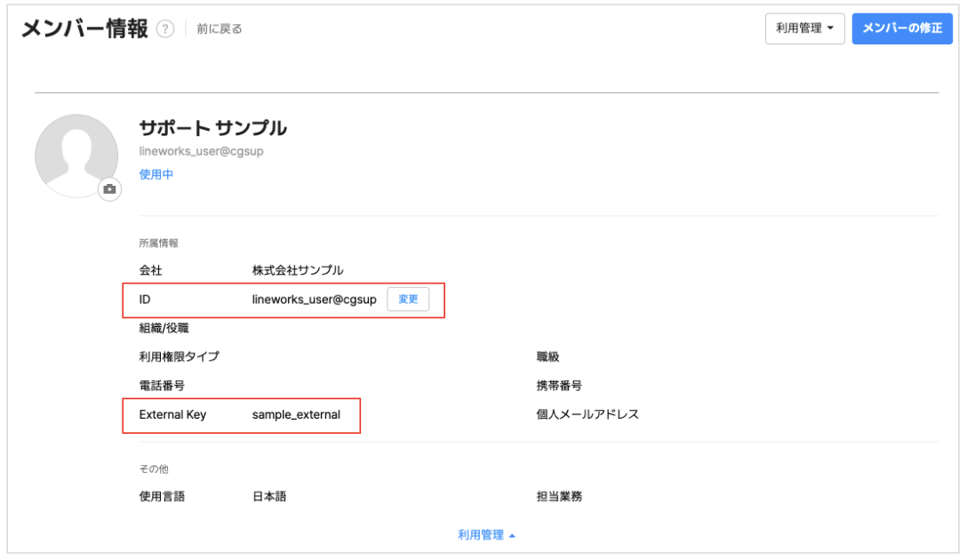Click the 電話番号 label

[162, 386]
